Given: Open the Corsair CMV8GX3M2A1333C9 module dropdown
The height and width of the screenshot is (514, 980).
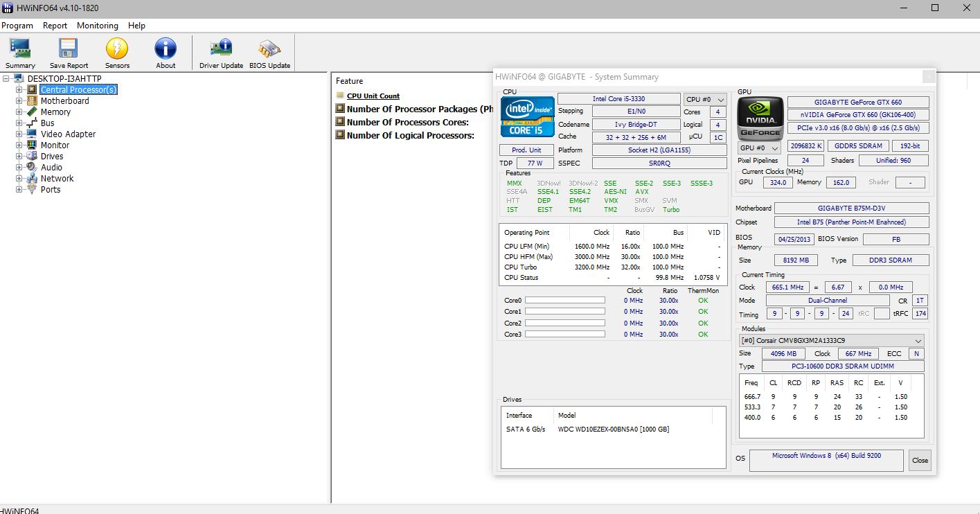Looking at the screenshot, I should [832, 341].
